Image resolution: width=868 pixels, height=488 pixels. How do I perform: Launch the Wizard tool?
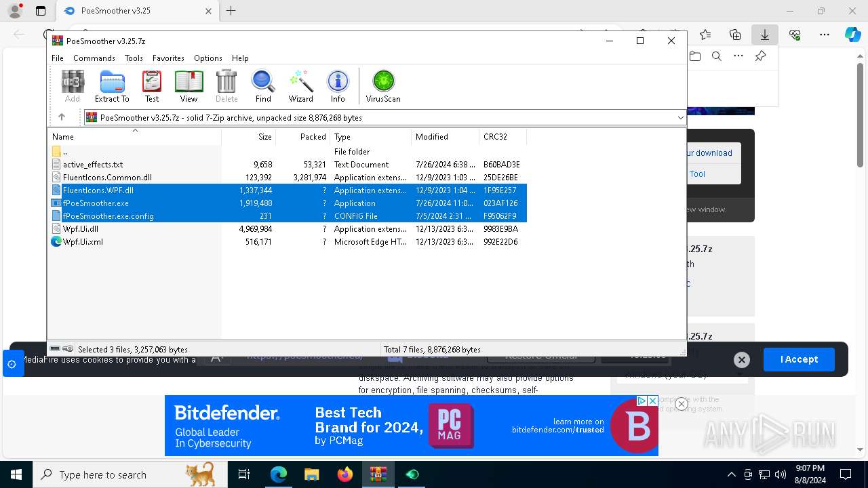(300, 86)
